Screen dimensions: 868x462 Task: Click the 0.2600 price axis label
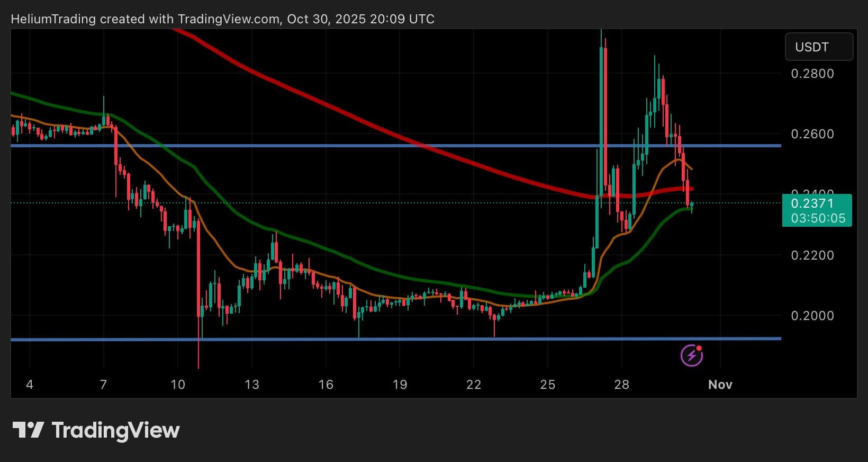click(x=812, y=134)
